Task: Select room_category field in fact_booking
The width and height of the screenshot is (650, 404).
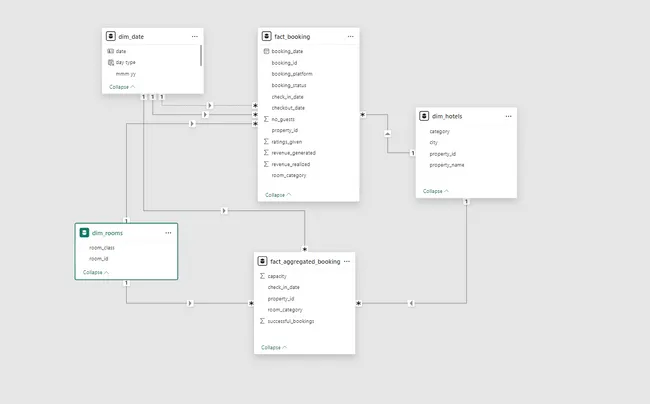Action: click(289, 175)
